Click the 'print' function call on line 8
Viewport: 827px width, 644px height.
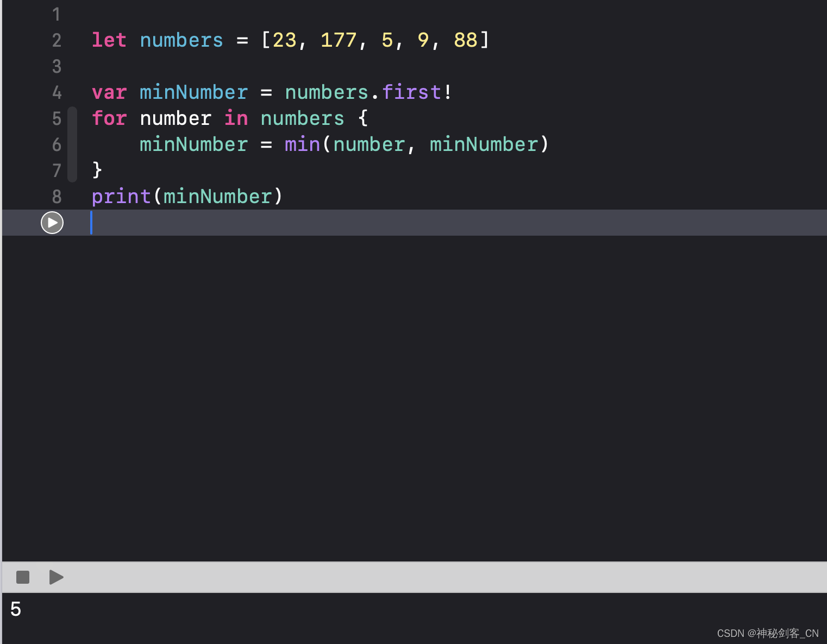pos(121,197)
